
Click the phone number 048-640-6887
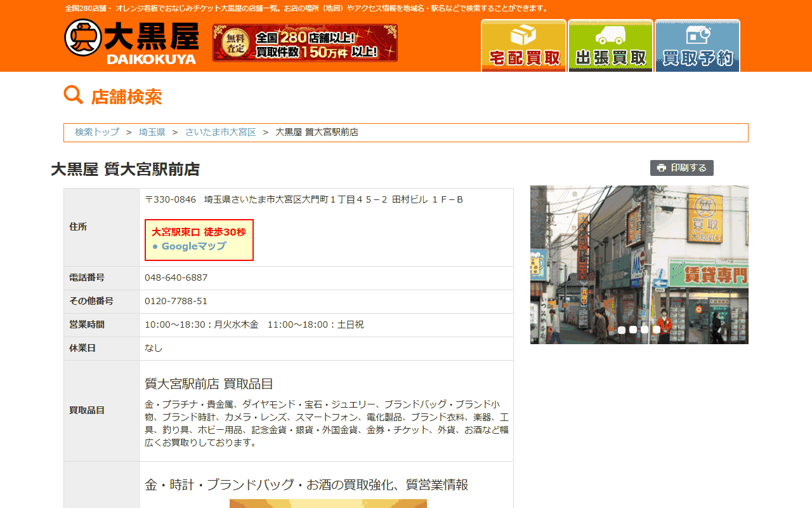pyautogui.click(x=176, y=277)
